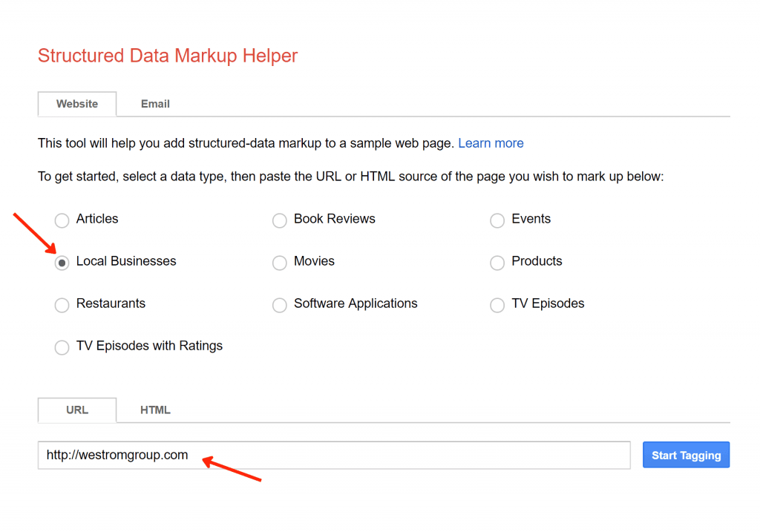
Task: Select the TV Episodes radio button
Action: (497, 305)
